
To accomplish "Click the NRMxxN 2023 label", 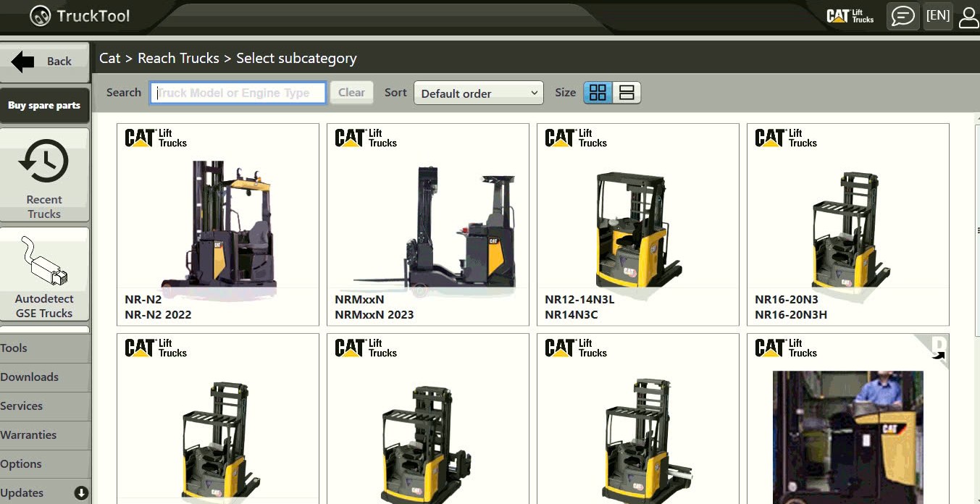I will point(374,315).
